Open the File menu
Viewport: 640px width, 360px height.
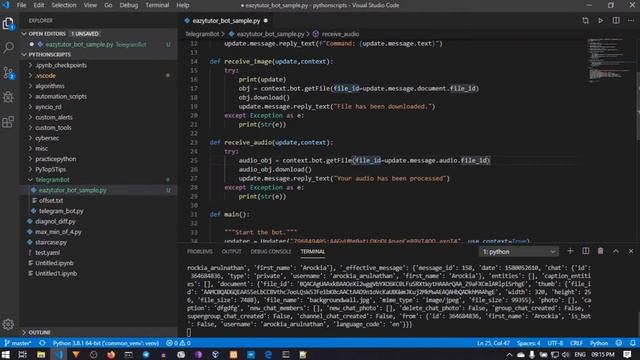click(x=21, y=5)
